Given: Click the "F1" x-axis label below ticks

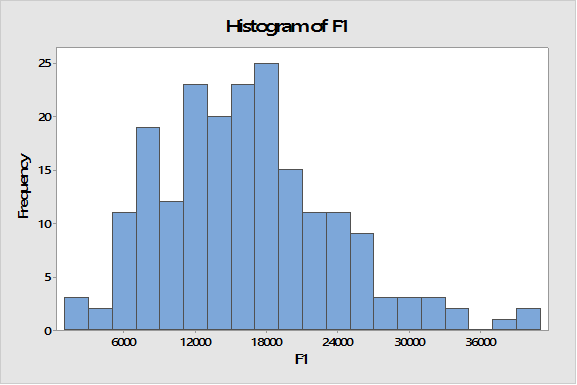Looking at the screenshot, I should point(301,359).
